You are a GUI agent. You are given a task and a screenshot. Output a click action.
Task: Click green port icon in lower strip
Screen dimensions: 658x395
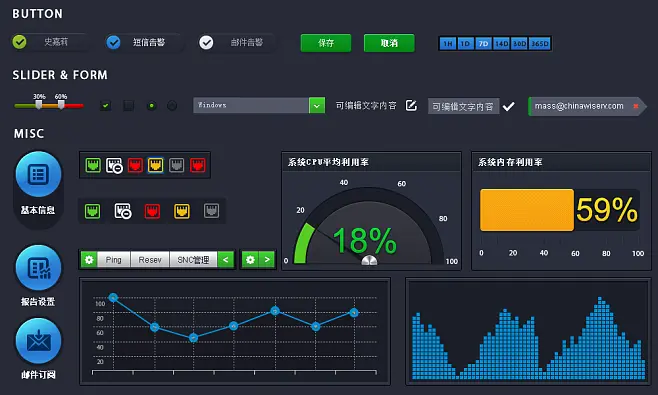[x=92, y=211]
